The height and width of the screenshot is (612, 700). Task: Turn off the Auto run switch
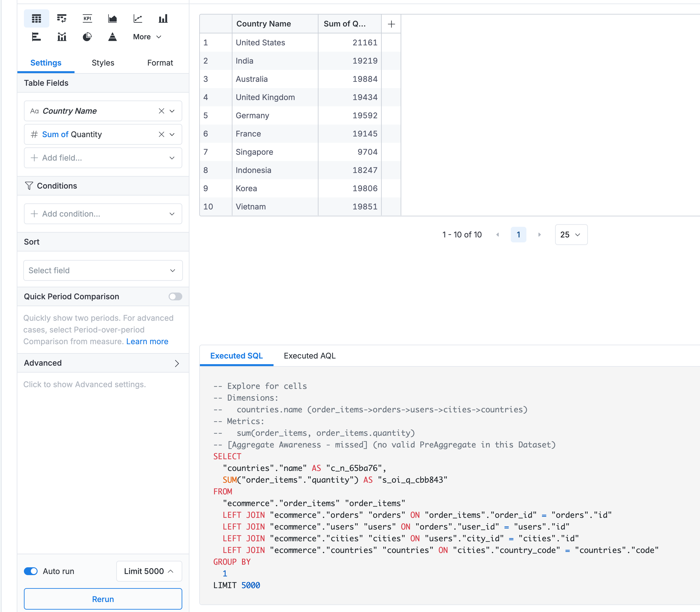31,571
